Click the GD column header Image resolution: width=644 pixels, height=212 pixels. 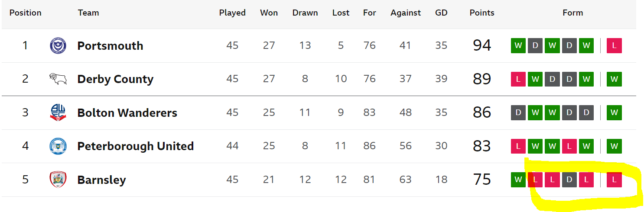click(x=441, y=13)
